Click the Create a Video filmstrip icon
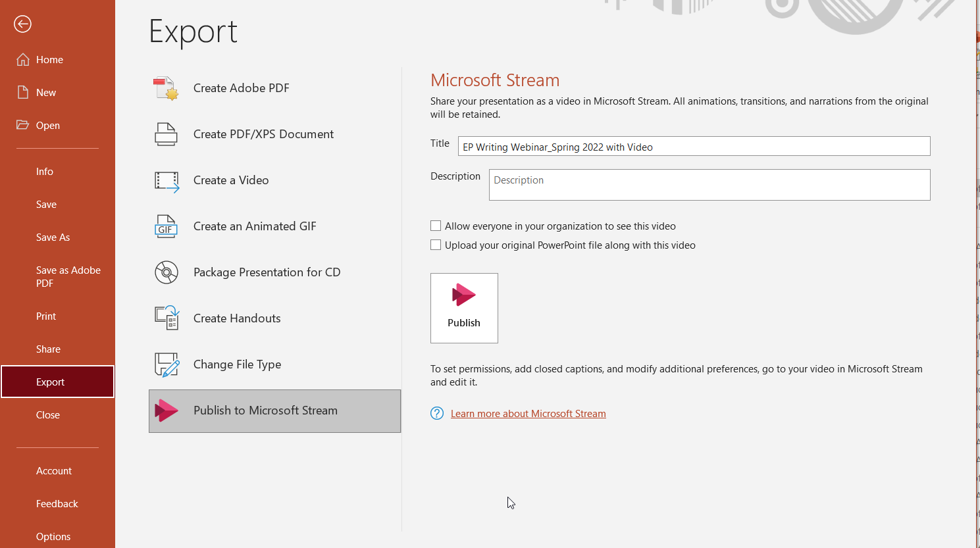Image resolution: width=980 pixels, height=548 pixels. [x=167, y=182]
